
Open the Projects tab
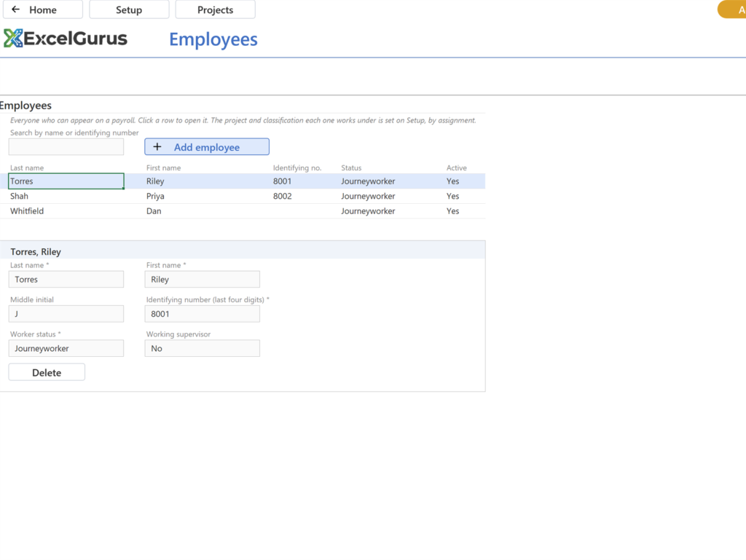pos(215,9)
